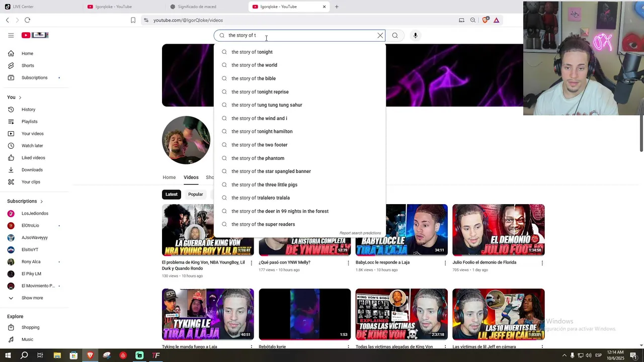644x362 pixels.
Task: Open Home in the sidebar
Action: pos(34,53)
